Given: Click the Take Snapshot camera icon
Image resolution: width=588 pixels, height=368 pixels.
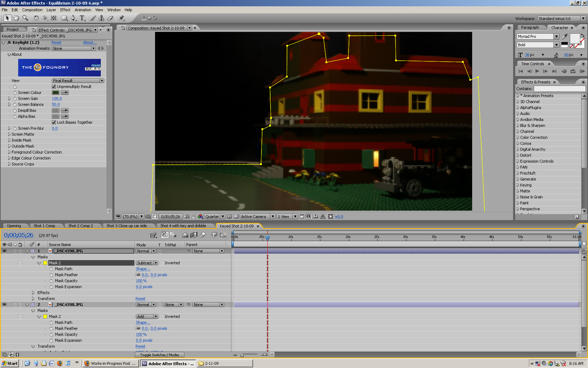Looking at the screenshot, I should tap(187, 217).
